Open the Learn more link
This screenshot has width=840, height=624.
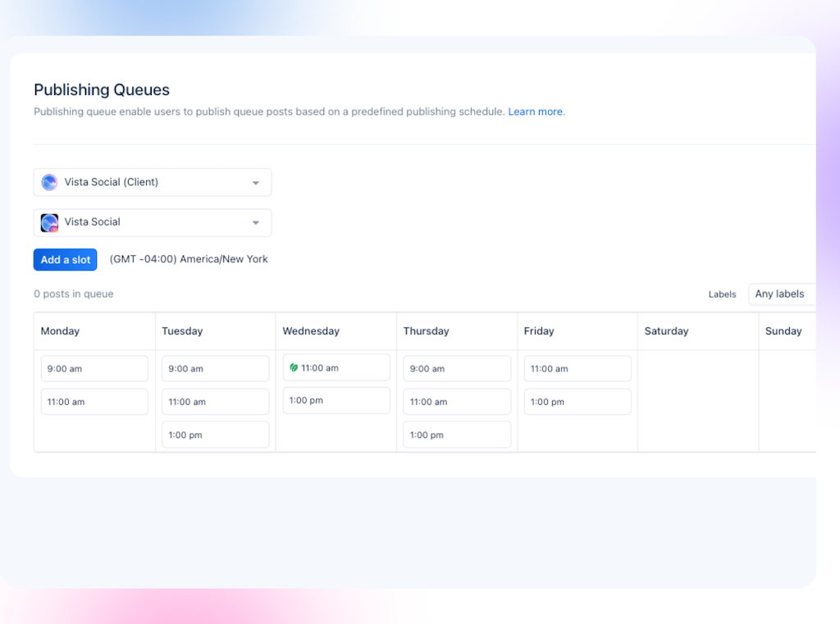click(x=535, y=112)
